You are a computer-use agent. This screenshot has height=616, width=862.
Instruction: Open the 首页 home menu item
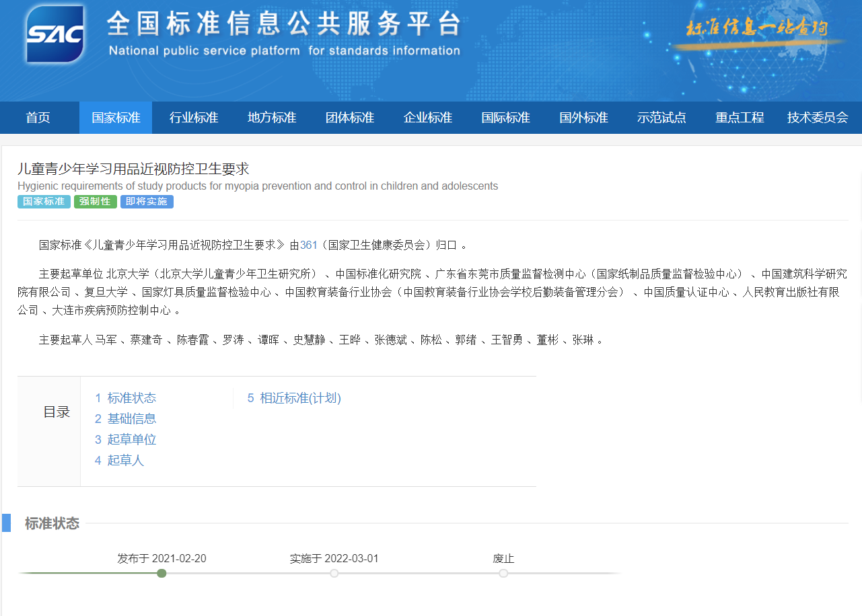point(38,118)
